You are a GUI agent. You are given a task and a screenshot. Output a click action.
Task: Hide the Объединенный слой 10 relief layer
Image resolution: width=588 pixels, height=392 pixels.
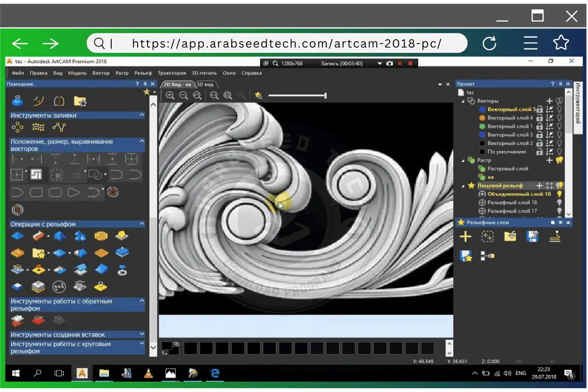click(x=559, y=194)
